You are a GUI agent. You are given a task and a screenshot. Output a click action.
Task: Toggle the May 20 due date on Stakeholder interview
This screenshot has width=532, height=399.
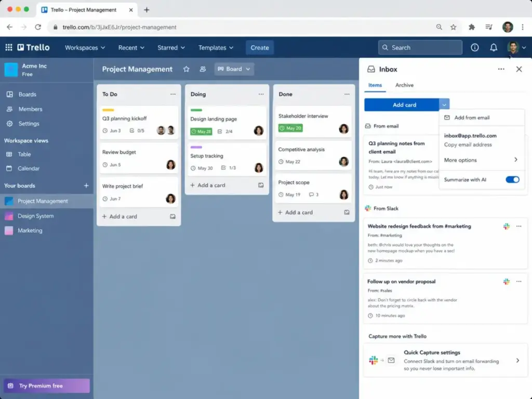pos(290,128)
